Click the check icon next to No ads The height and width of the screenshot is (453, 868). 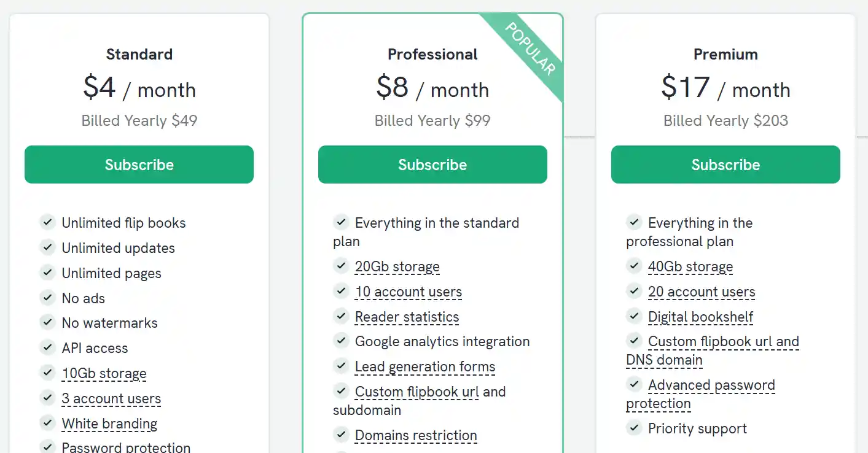[x=47, y=298]
